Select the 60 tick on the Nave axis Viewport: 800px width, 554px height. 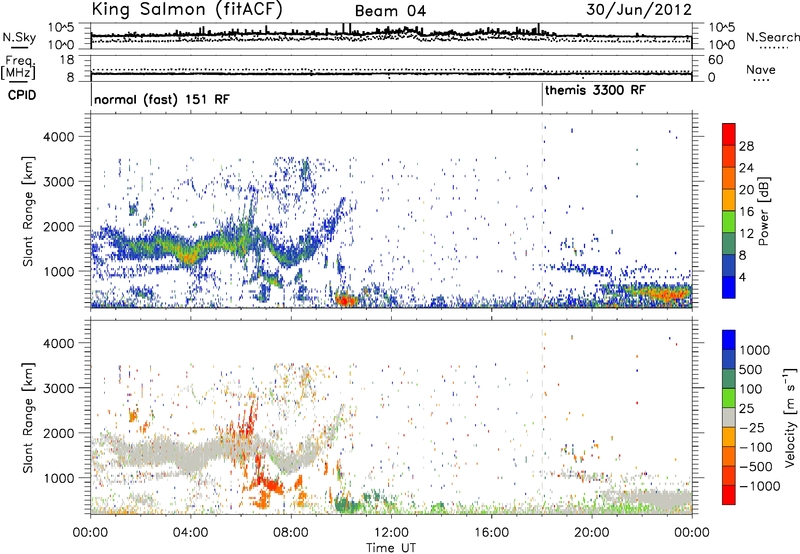[716, 60]
